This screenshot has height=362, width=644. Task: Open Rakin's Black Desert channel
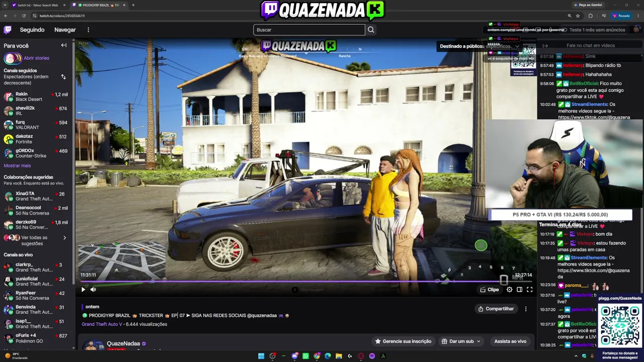click(37, 97)
